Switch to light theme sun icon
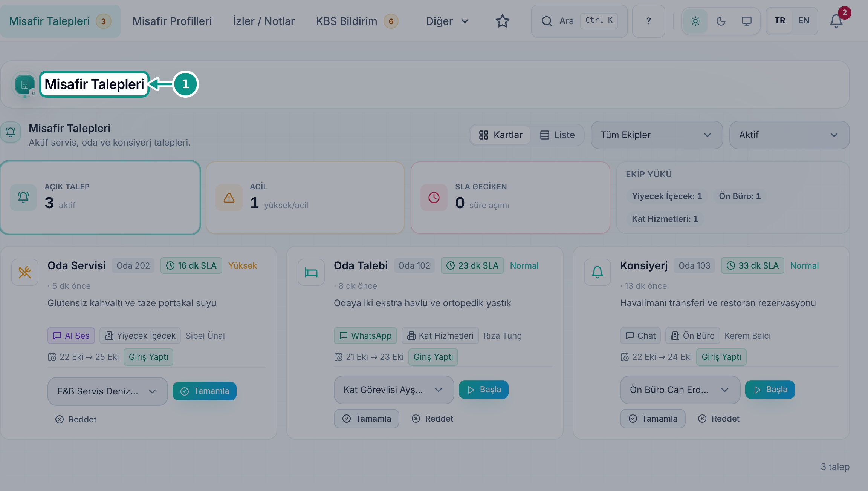 click(x=695, y=21)
